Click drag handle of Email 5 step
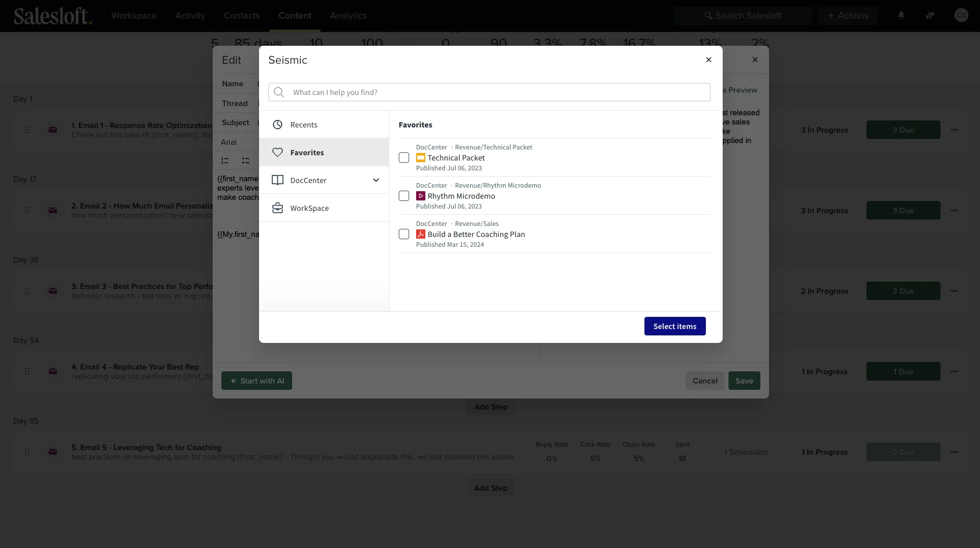 click(27, 452)
